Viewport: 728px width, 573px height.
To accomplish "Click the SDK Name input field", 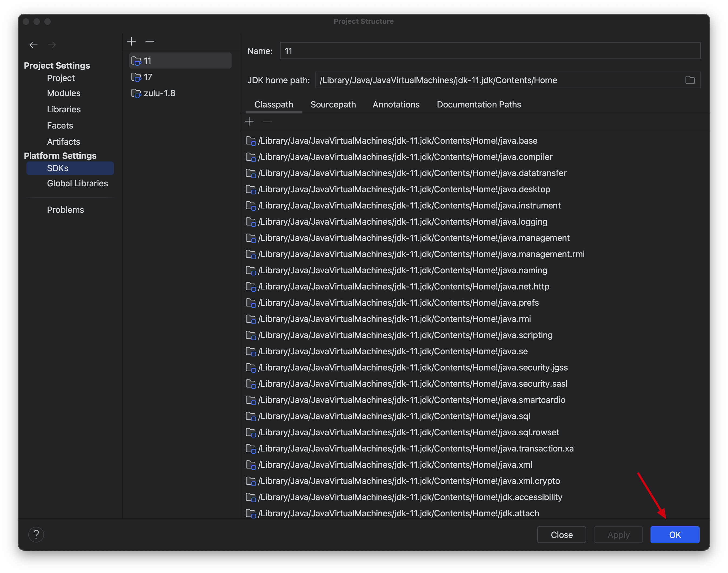I will coord(490,51).
